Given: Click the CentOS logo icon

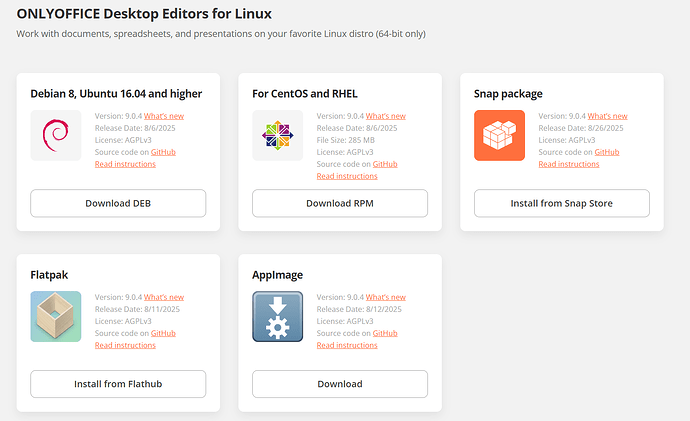Looking at the screenshot, I should point(277,136).
